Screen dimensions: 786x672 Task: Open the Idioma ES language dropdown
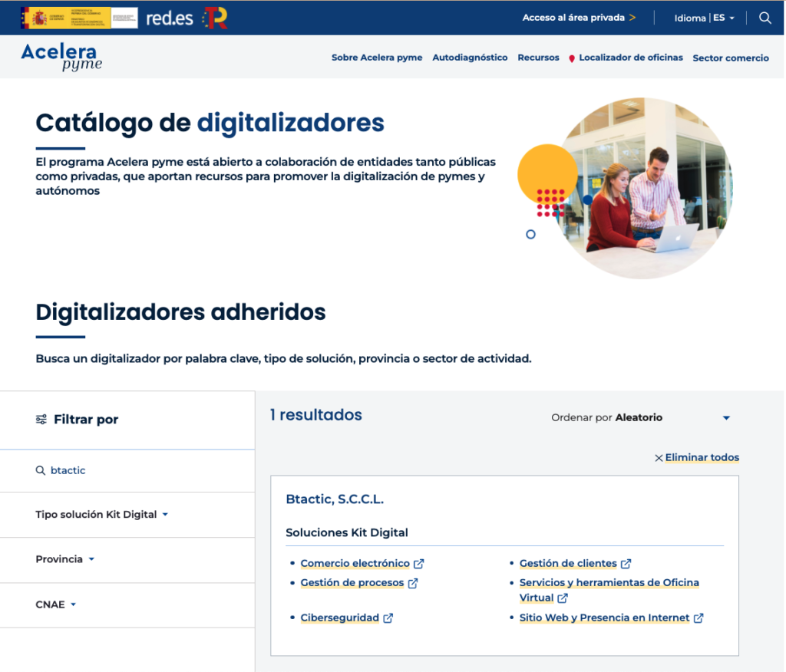(x=703, y=17)
